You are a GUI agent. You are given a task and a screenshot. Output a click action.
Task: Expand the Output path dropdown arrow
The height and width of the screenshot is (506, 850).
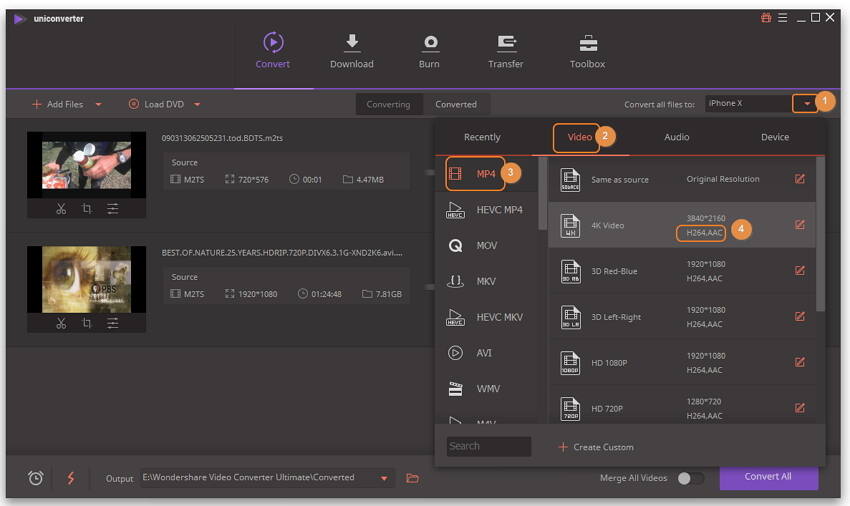(x=384, y=478)
